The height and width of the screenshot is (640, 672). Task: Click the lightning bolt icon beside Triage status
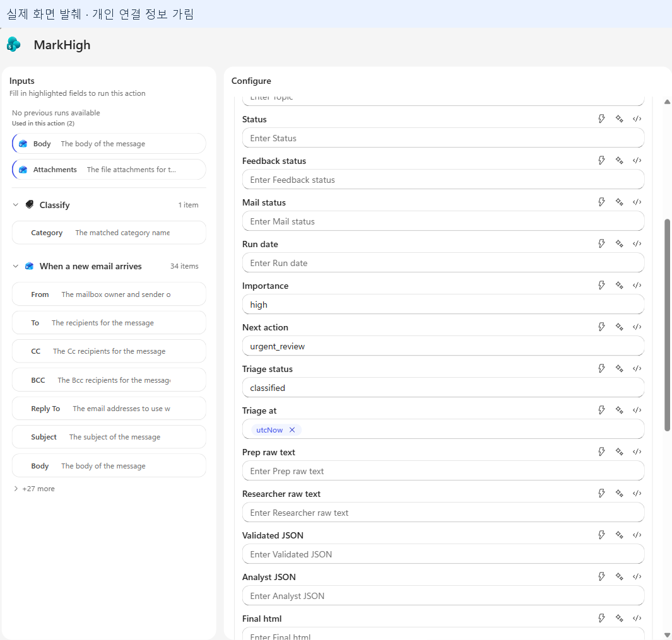(x=602, y=368)
